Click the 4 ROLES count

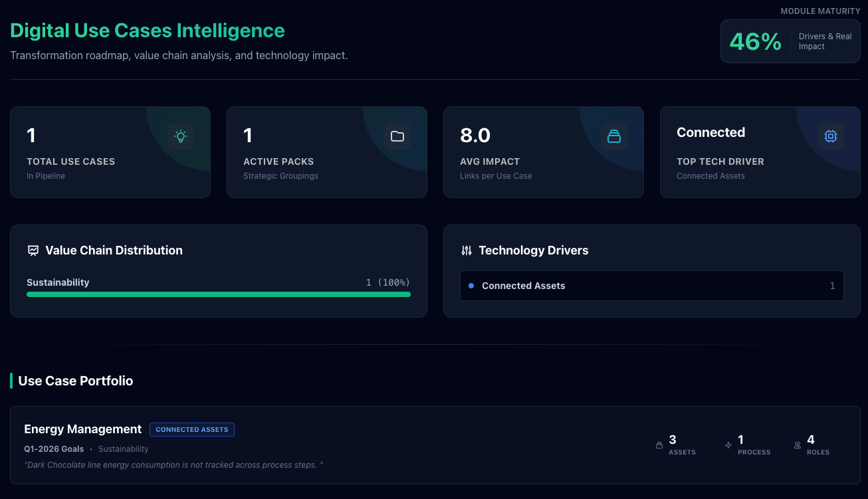click(x=818, y=445)
